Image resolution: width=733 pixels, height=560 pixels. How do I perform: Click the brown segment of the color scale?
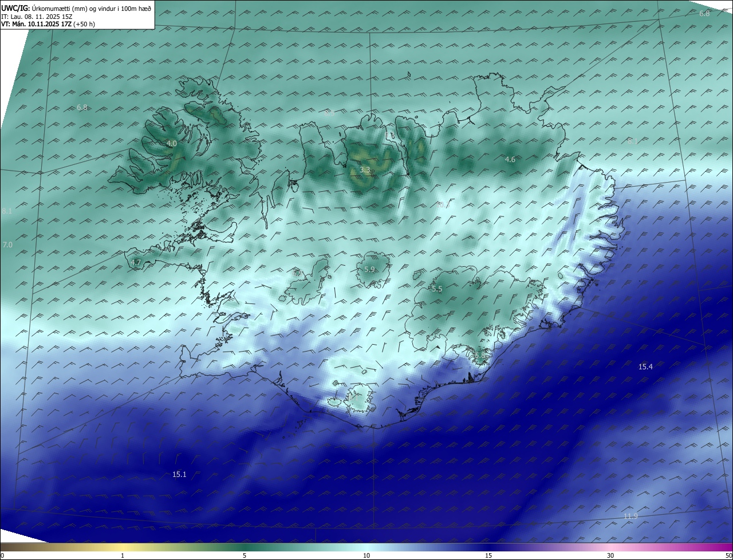29,547
